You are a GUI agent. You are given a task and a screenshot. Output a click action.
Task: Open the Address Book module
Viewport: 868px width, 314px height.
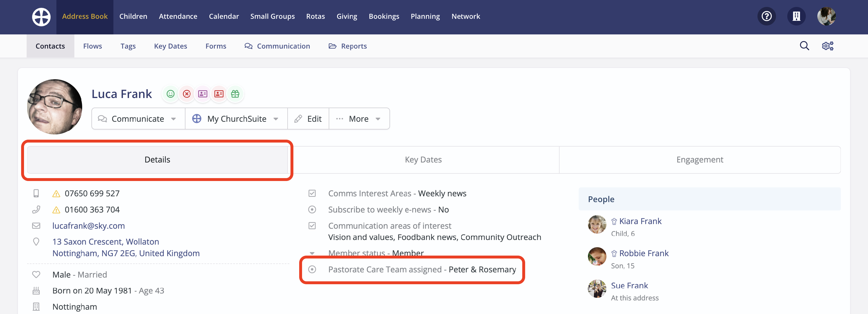click(x=84, y=16)
